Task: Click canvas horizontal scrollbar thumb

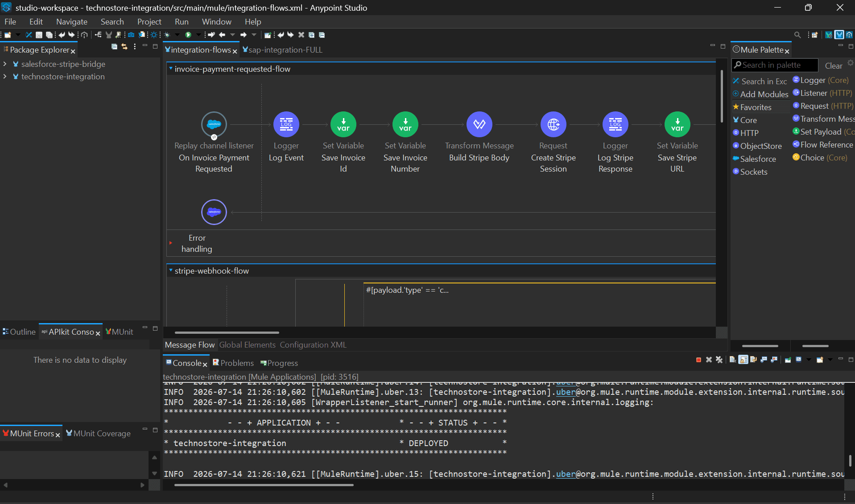Action: pos(227,332)
